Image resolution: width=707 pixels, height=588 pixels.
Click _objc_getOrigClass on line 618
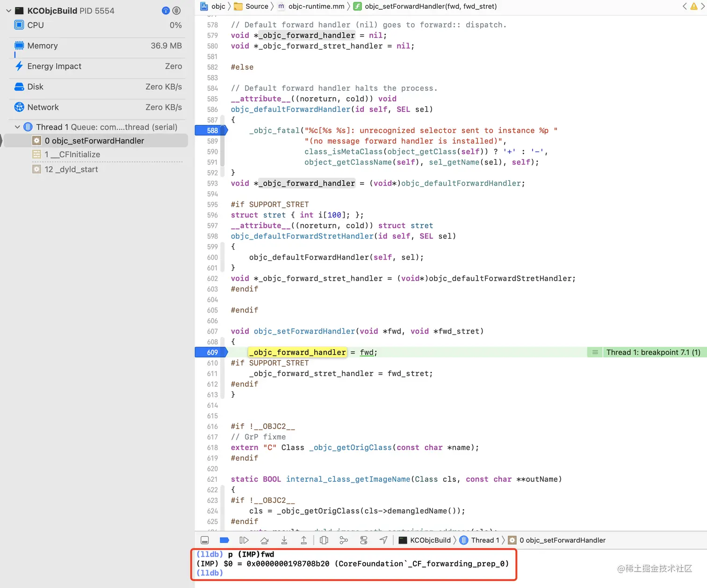(x=350, y=448)
